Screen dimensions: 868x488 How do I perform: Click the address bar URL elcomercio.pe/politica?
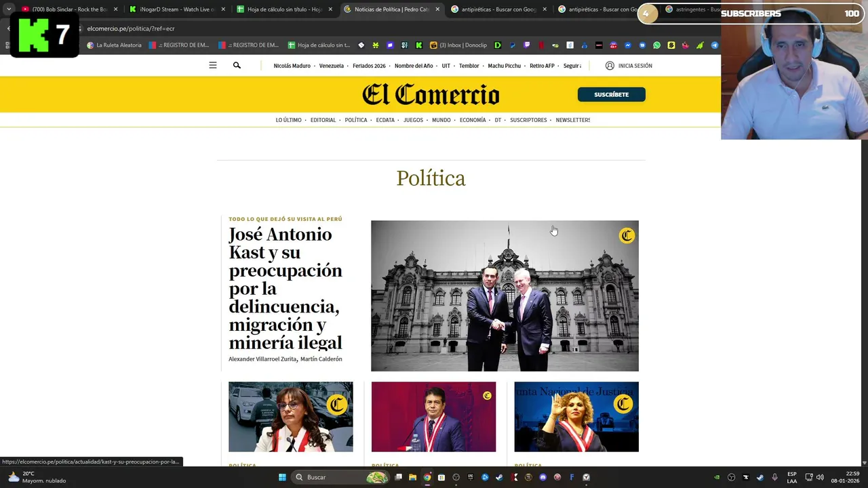131,28
